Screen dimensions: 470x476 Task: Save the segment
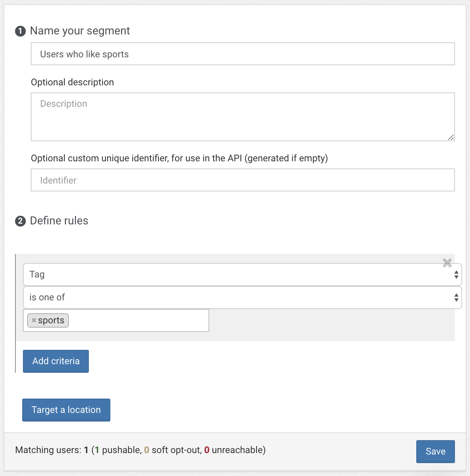pyautogui.click(x=435, y=451)
